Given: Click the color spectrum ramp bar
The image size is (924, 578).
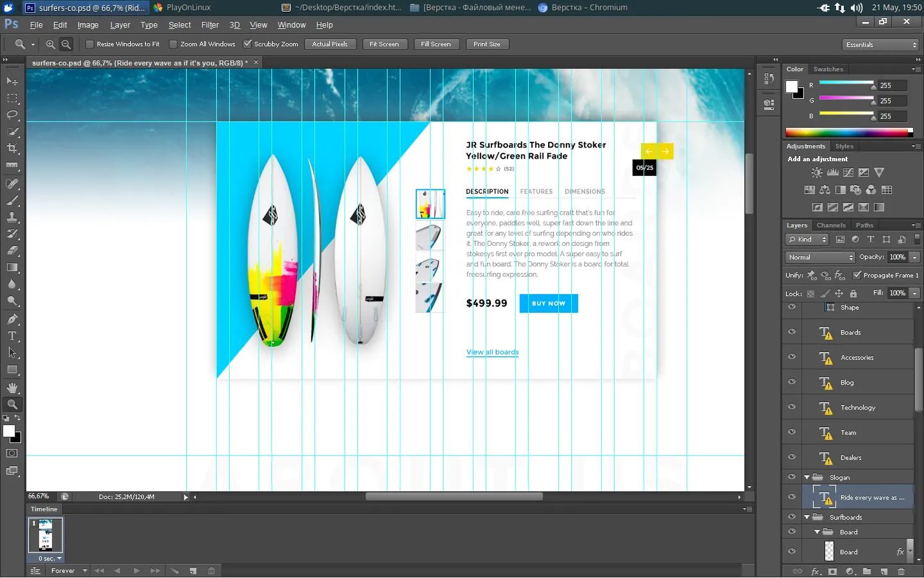Looking at the screenshot, I should tap(848, 133).
